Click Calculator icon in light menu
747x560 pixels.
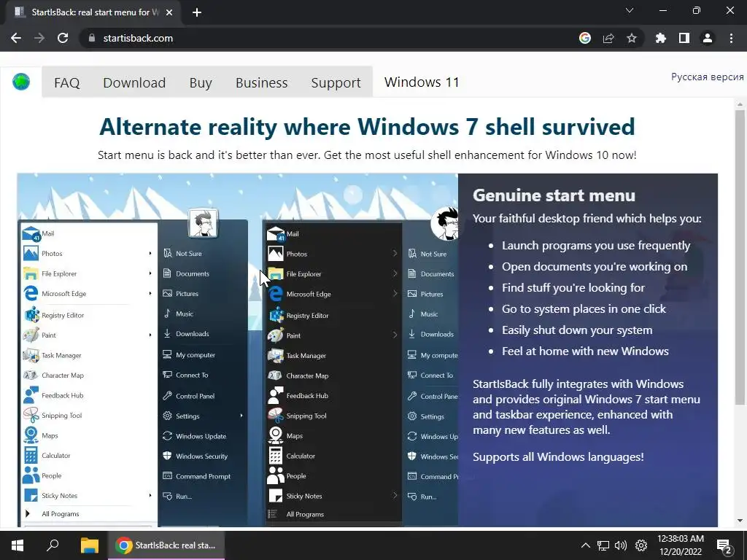[x=31, y=455]
